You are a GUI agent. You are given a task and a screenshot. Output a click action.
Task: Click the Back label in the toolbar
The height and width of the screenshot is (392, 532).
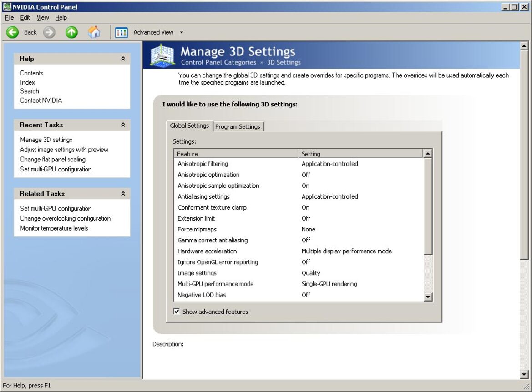click(30, 32)
